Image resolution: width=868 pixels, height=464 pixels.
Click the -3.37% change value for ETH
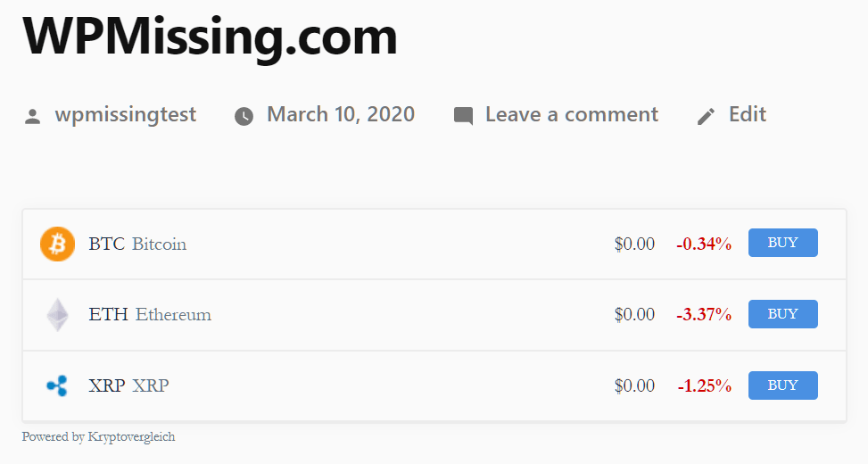704,315
